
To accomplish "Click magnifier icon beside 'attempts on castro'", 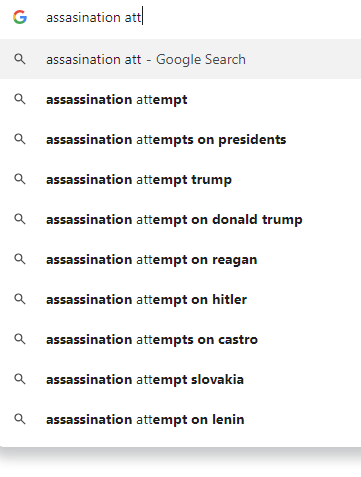I will (20, 339).
